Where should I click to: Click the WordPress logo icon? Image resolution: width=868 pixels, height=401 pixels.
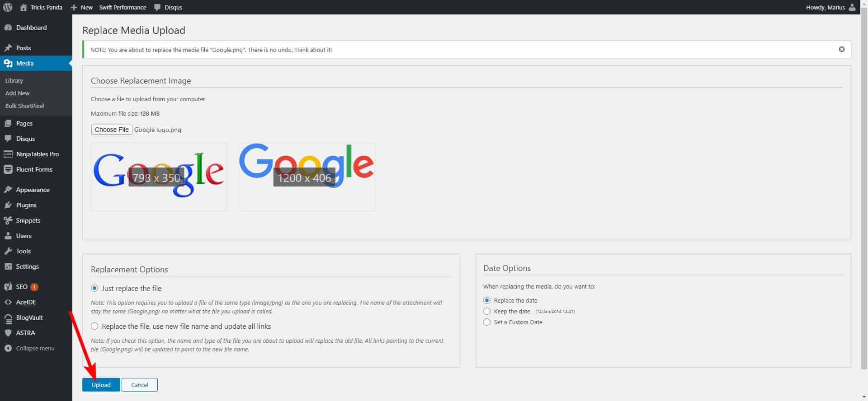pos(7,7)
